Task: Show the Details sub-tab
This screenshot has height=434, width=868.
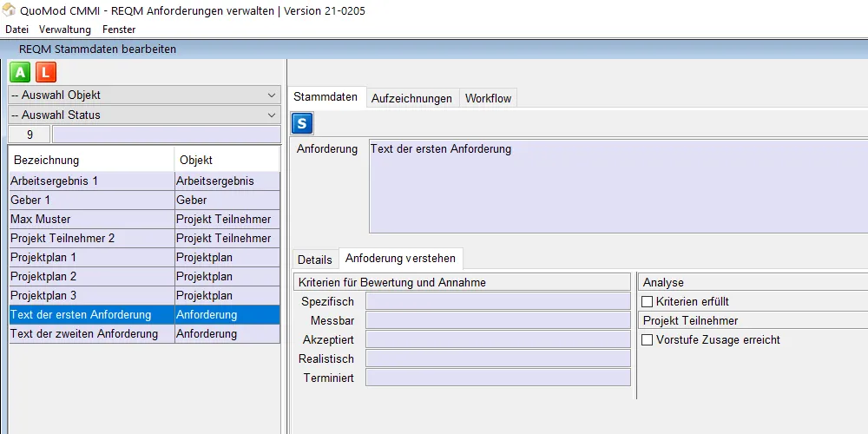Action: 314,260
